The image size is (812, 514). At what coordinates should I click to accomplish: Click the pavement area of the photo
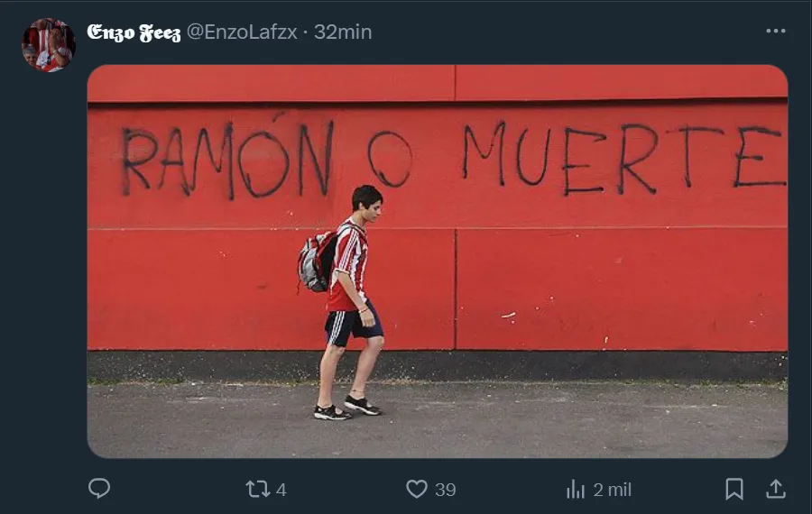coord(438,420)
